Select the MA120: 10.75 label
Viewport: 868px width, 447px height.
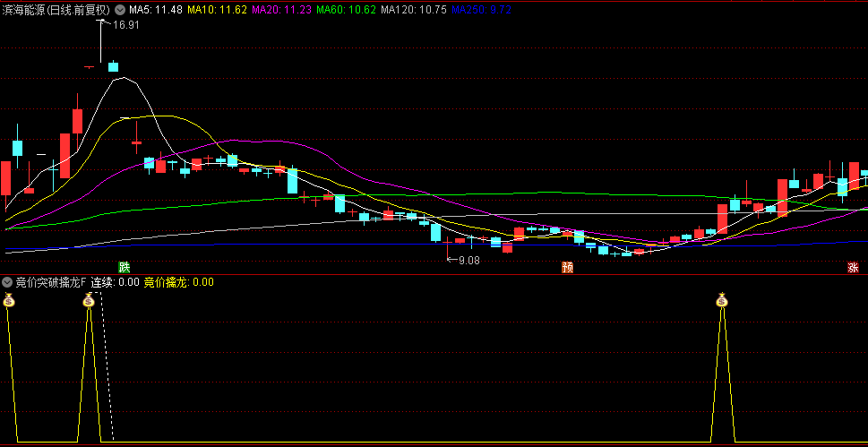point(414,10)
